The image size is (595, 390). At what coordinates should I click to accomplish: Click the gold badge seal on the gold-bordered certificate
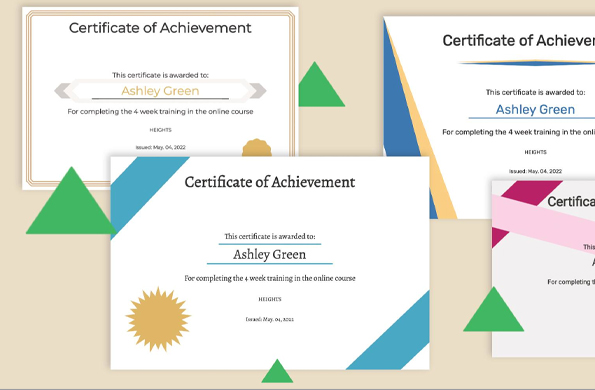(257, 148)
